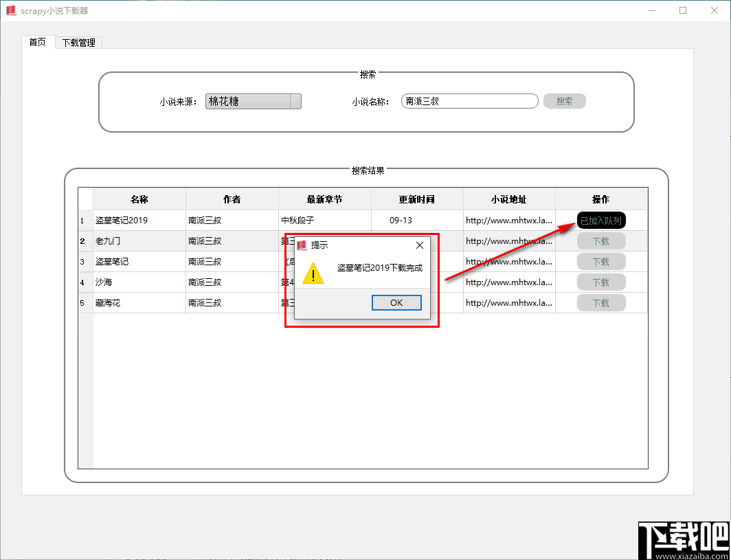The image size is (731, 560).
Task: Click the novel address link for 盗墓笔记2019
Action: [x=508, y=220]
